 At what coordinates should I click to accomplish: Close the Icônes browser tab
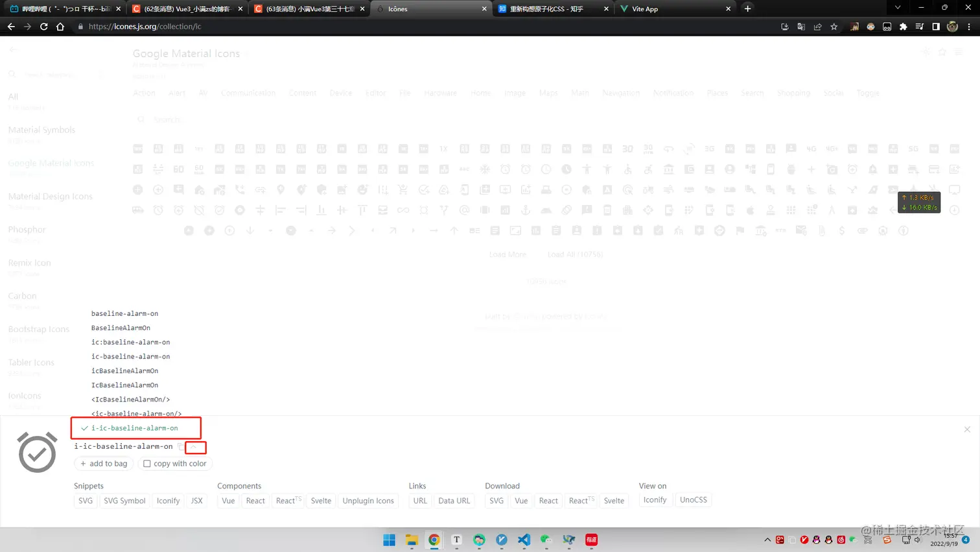(x=484, y=9)
